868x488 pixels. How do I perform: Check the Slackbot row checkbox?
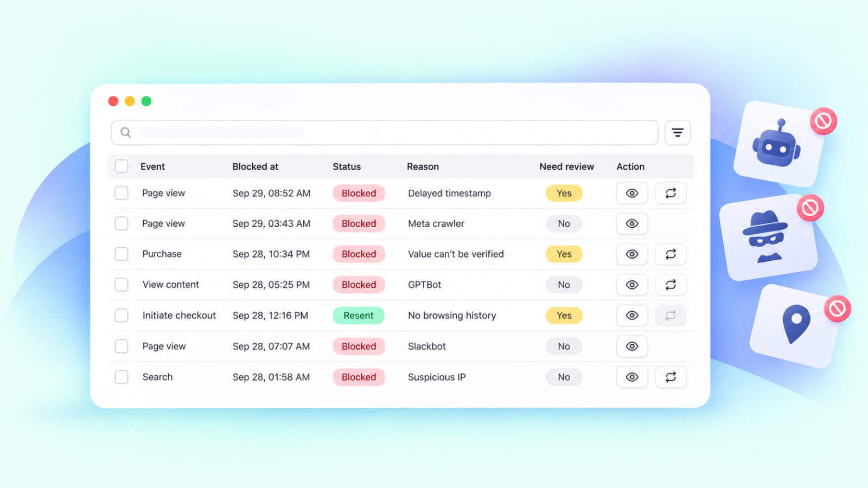point(122,346)
